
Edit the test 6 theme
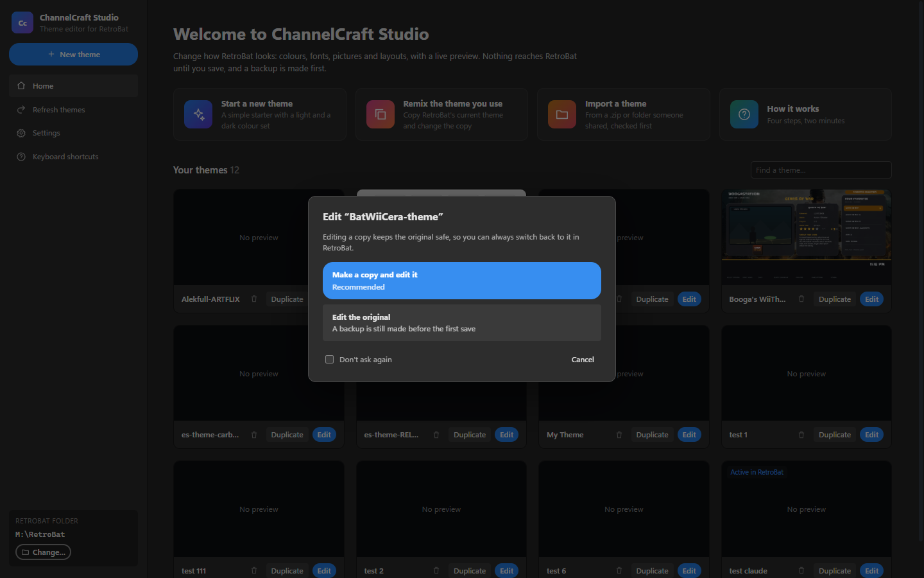click(x=690, y=571)
